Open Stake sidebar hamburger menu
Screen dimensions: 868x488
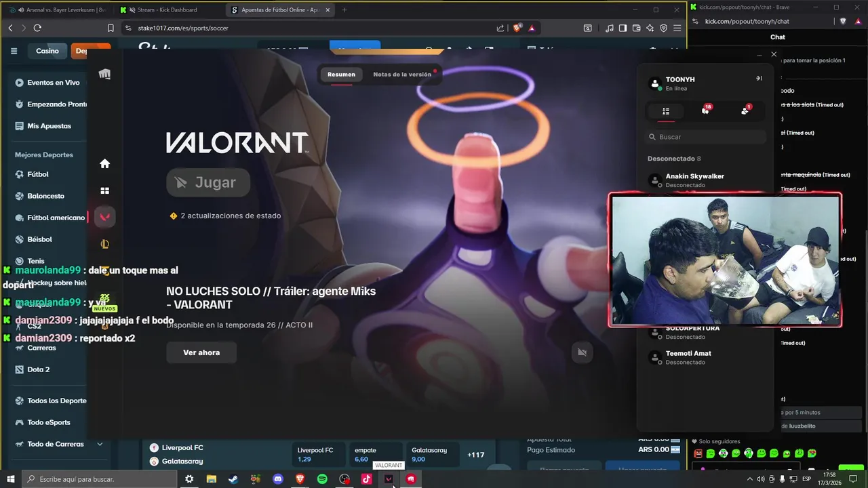[14, 51]
